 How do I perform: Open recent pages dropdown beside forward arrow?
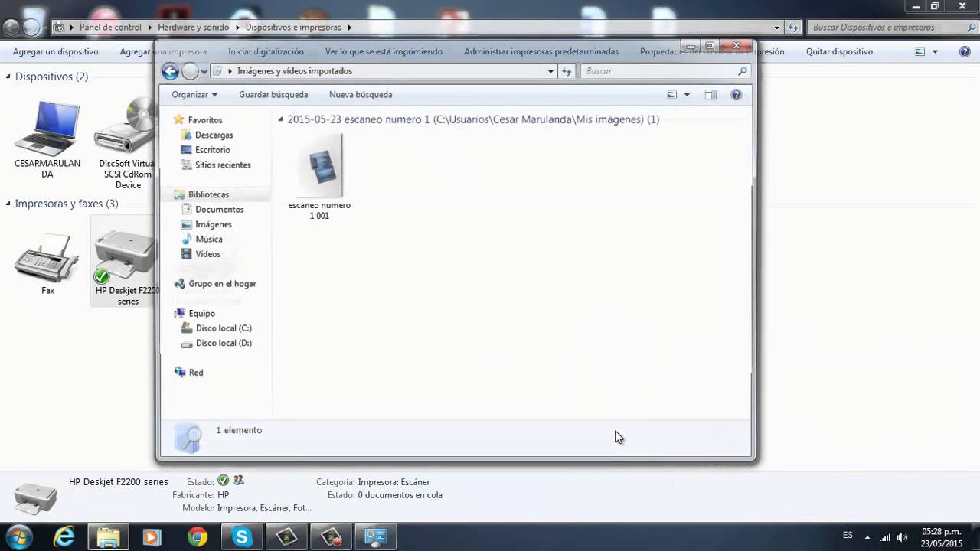point(204,71)
